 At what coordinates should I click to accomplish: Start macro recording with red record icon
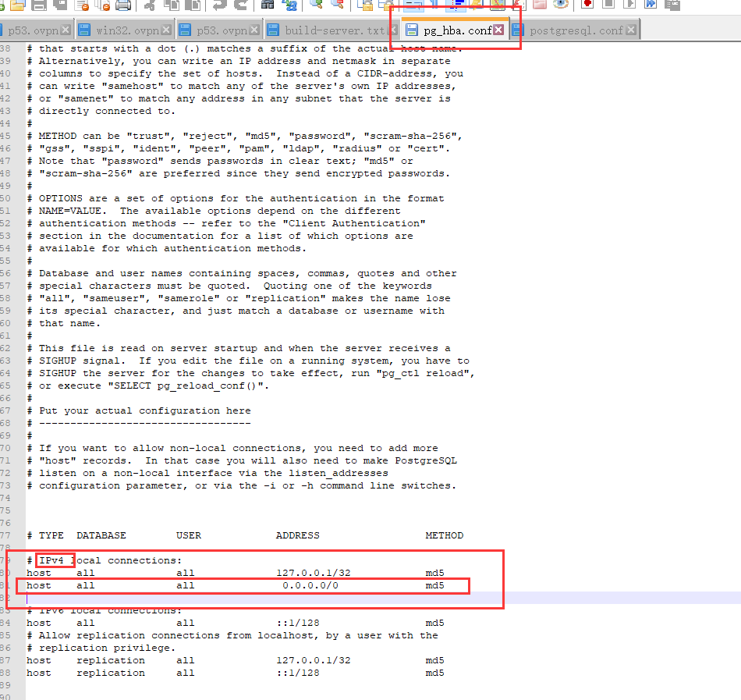[587, 4]
